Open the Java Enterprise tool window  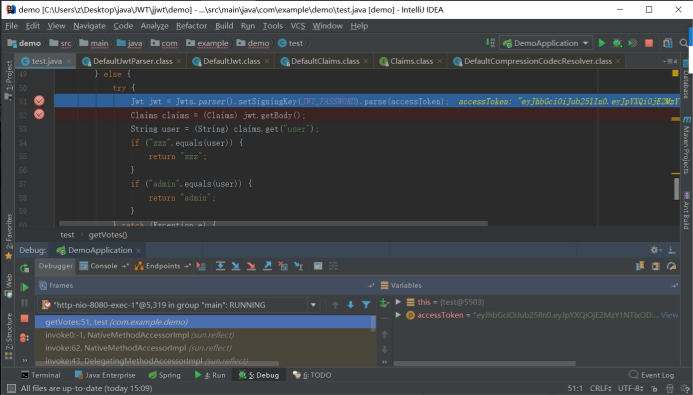(105, 375)
